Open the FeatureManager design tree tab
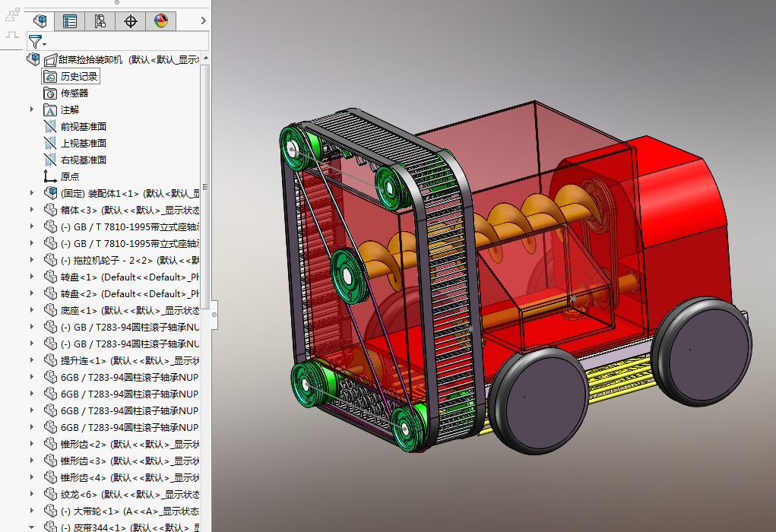 coord(40,21)
